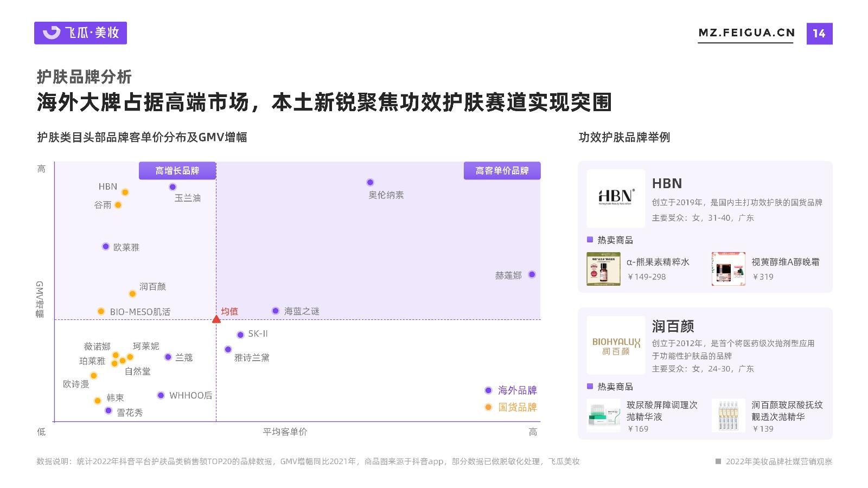Click the 国货品牌 legend dot

[x=488, y=407]
